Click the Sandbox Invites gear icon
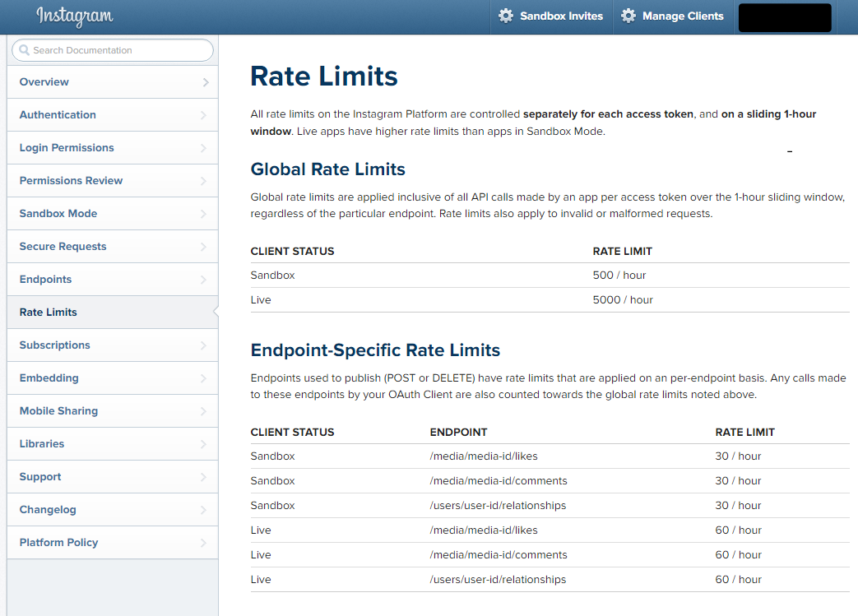 tap(506, 16)
